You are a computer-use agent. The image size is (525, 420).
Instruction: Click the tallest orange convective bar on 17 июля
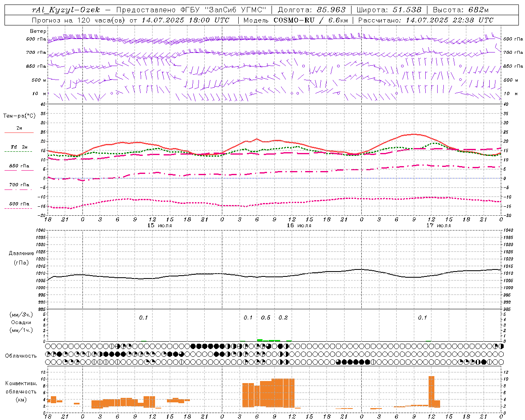(431, 391)
